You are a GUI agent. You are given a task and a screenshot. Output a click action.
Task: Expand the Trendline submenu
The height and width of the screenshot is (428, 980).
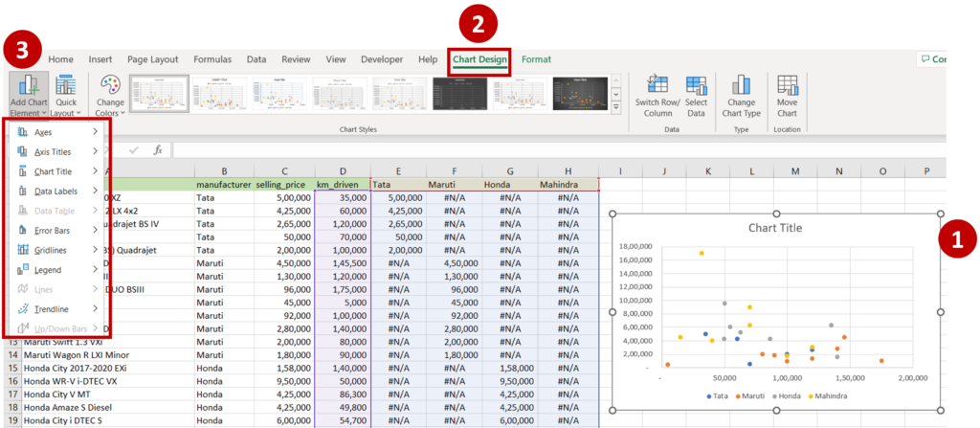pos(57,309)
